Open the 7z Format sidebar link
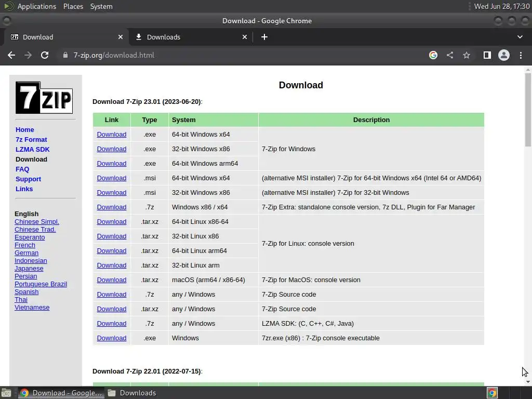Viewport: 532px width, 399px height. coord(31,139)
